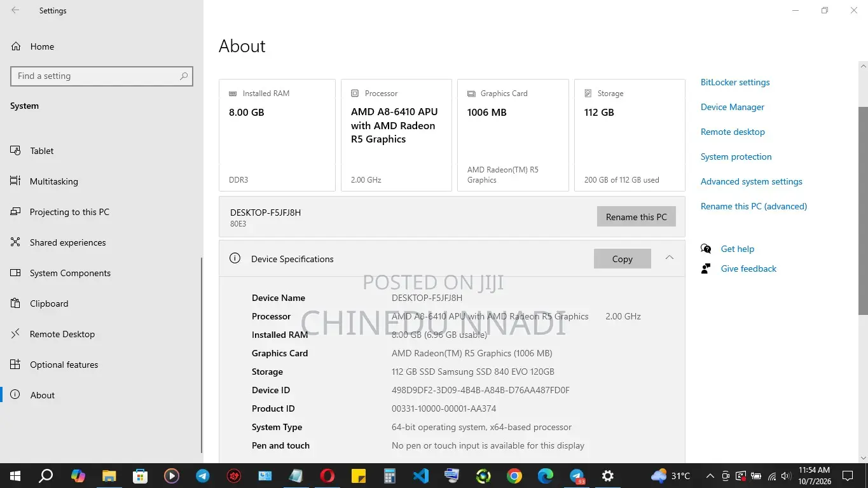Click Rename this PC (advanced) link
The height and width of the screenshot is (488, 868).
tap(754, 206)
